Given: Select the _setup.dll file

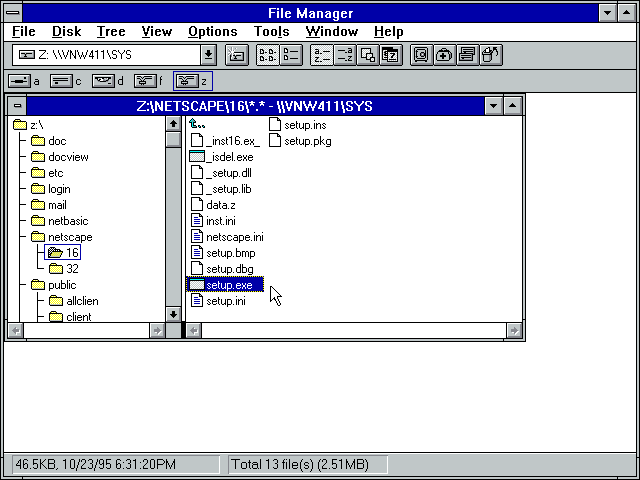Looking at the screenshot, I should (221, 173).
